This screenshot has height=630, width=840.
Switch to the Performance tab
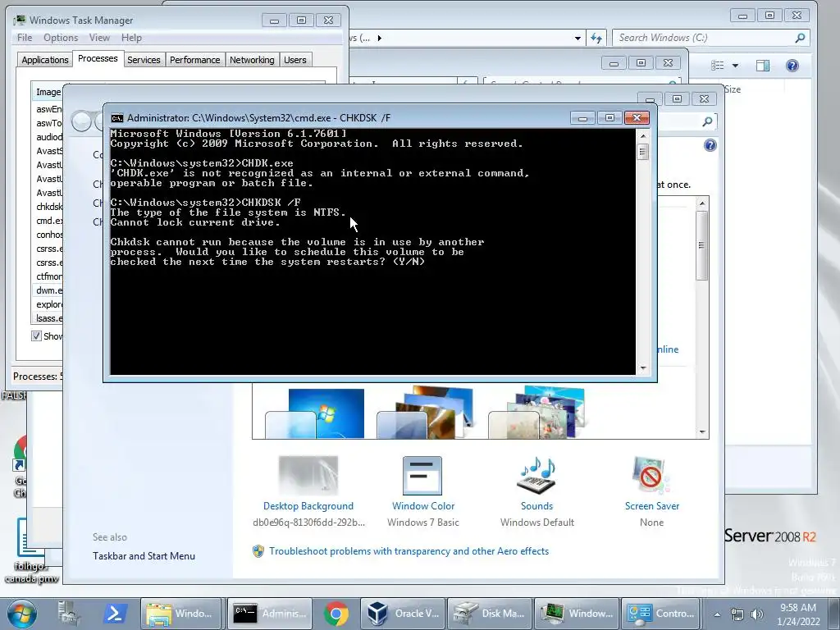click(x=195, y=60)
